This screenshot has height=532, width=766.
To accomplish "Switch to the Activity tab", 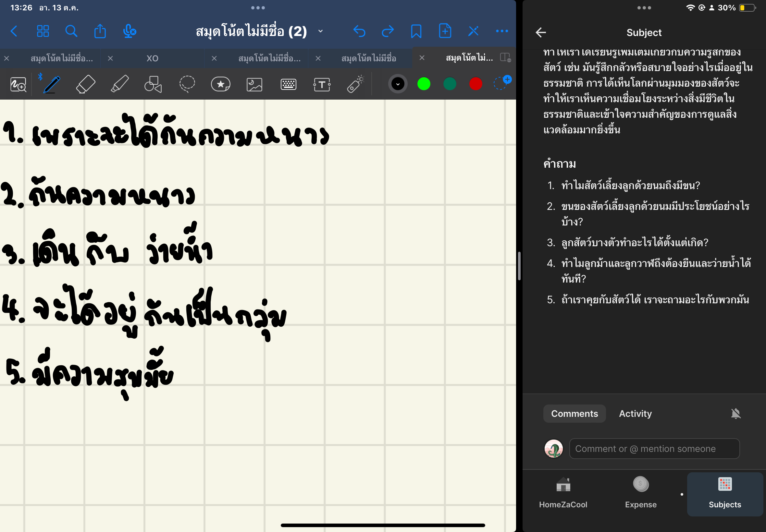I will (635, 413).
